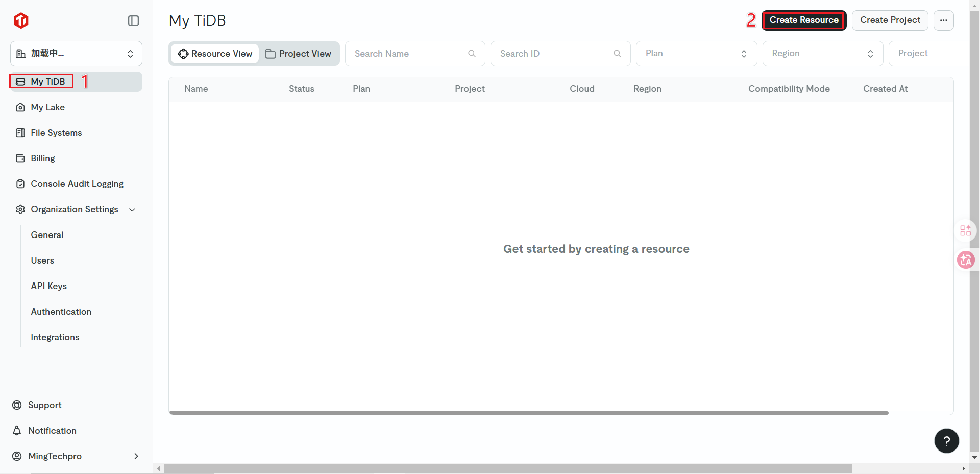Collapse Organization Settings section chevron

tap(132, 210)
